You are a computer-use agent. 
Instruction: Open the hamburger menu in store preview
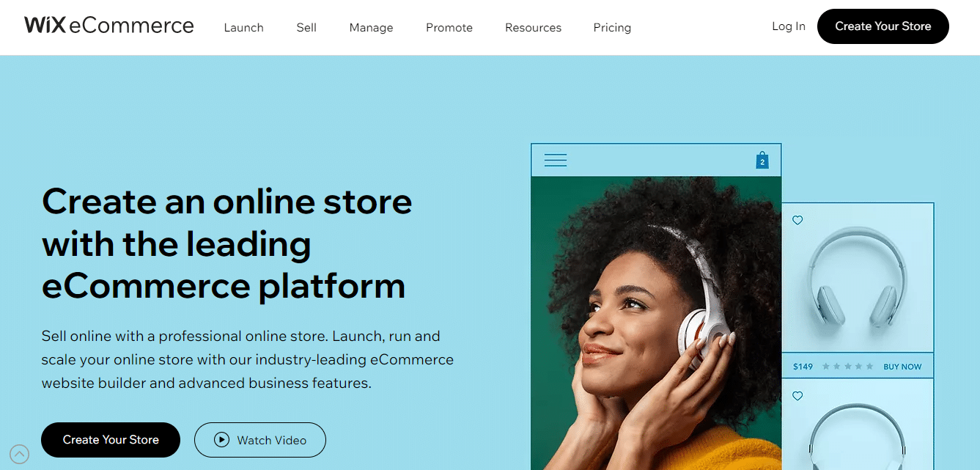tap(556, 160)
